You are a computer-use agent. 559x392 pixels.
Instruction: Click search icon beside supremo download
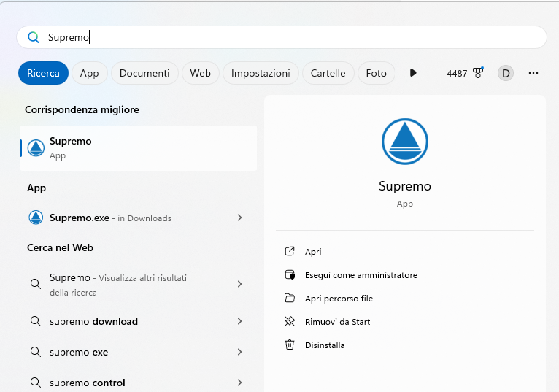[36, 321]
